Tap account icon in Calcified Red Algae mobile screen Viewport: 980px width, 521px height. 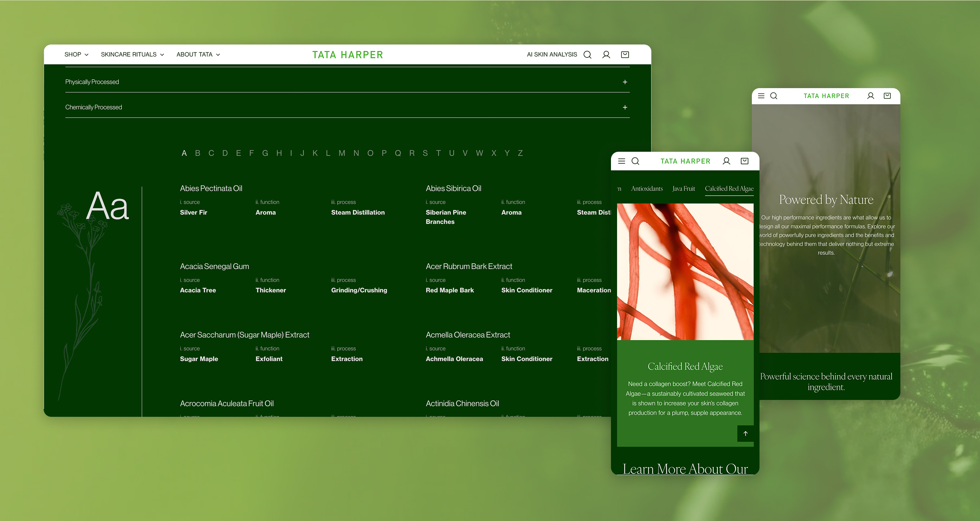[726, 161]
